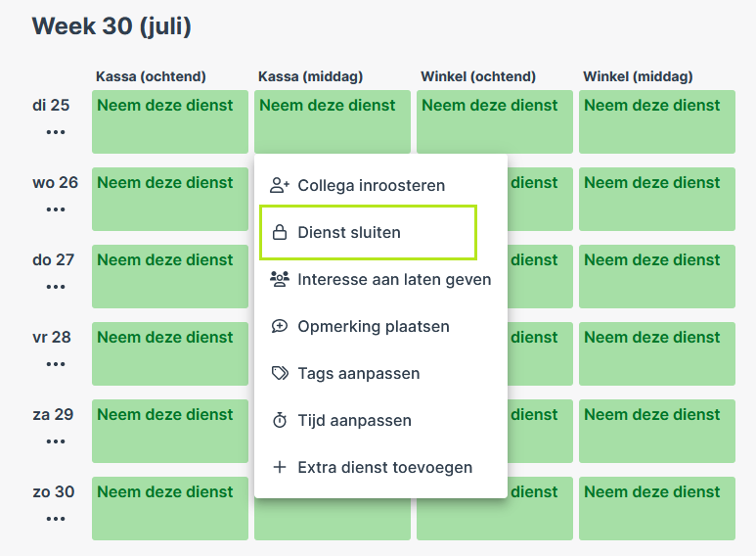Open the three-dot menu under di 25
This screenshot has height=556, width=756.
pos(56,132)
